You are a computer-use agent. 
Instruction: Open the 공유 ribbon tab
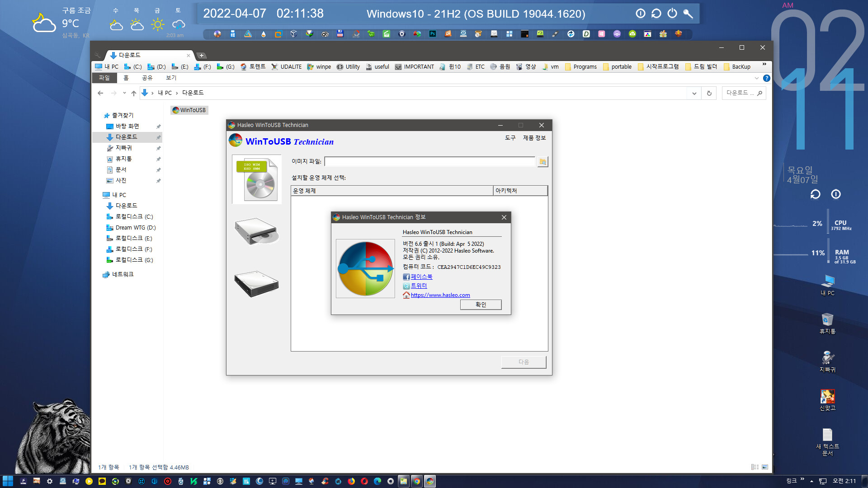(147, 78)
